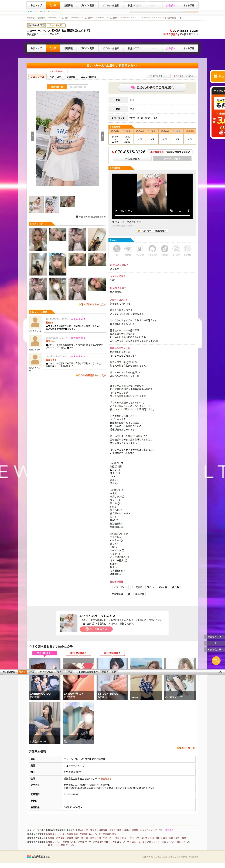Switch to the 投稿動画 tab

click(x=71, y=77)
